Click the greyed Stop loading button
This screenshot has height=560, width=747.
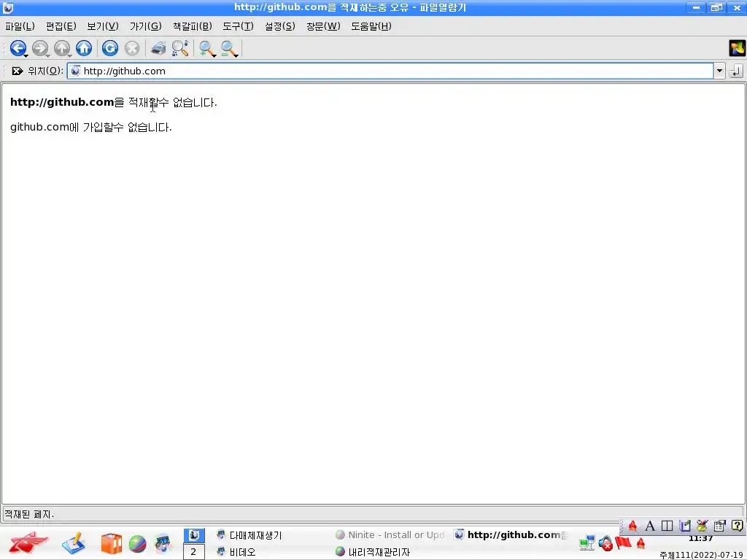click(x=132, y=47)
